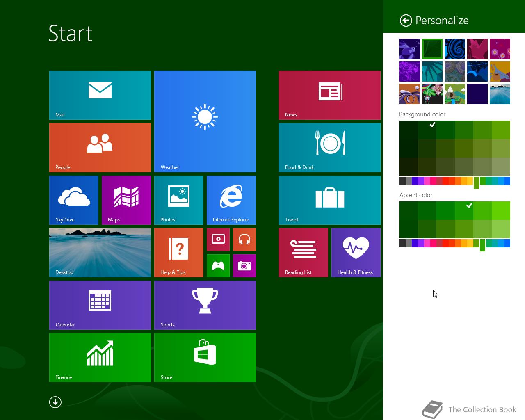This screenshot has width=525, height=420.
Task: Pick the brightest green background color swatch
Action: coord(501,130)
